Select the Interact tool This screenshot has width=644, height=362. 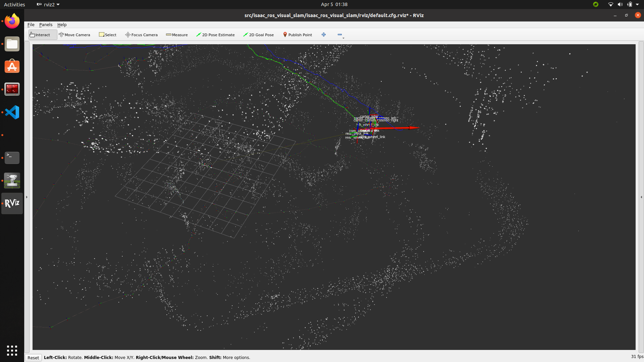pos(42,35)
